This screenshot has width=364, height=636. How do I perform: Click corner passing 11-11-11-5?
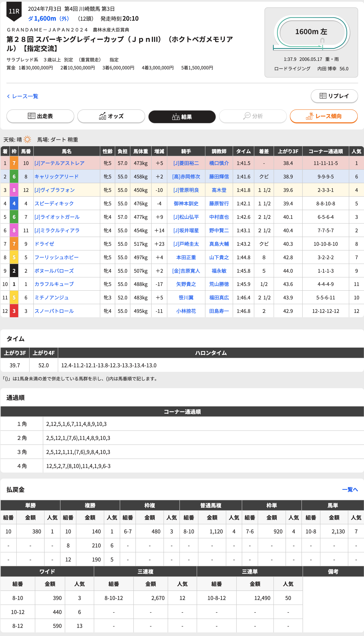point(326,163)
